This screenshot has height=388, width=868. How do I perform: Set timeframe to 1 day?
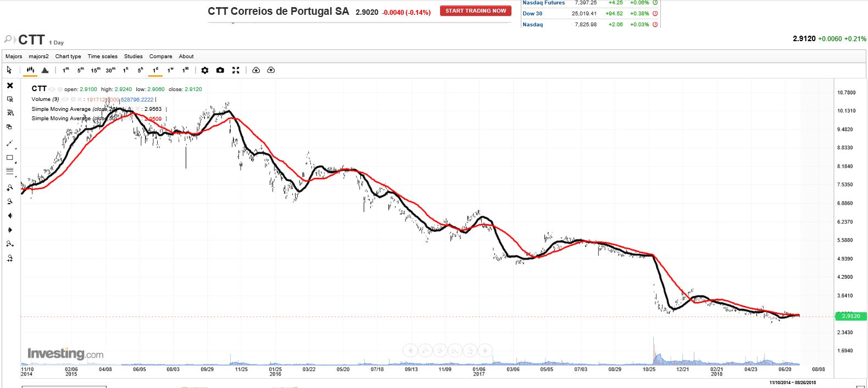click(x=155, y=70)
